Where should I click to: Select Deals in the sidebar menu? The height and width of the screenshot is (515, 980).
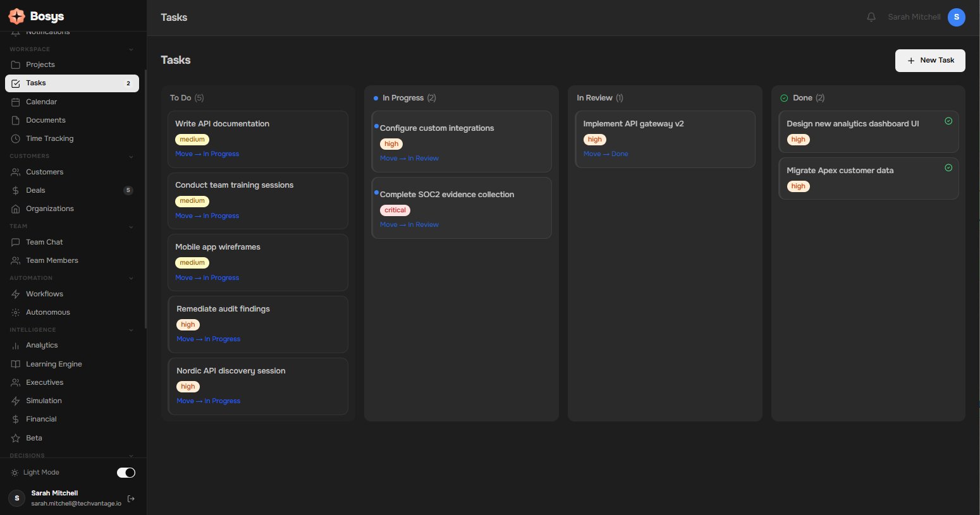[x=35, y=190]
